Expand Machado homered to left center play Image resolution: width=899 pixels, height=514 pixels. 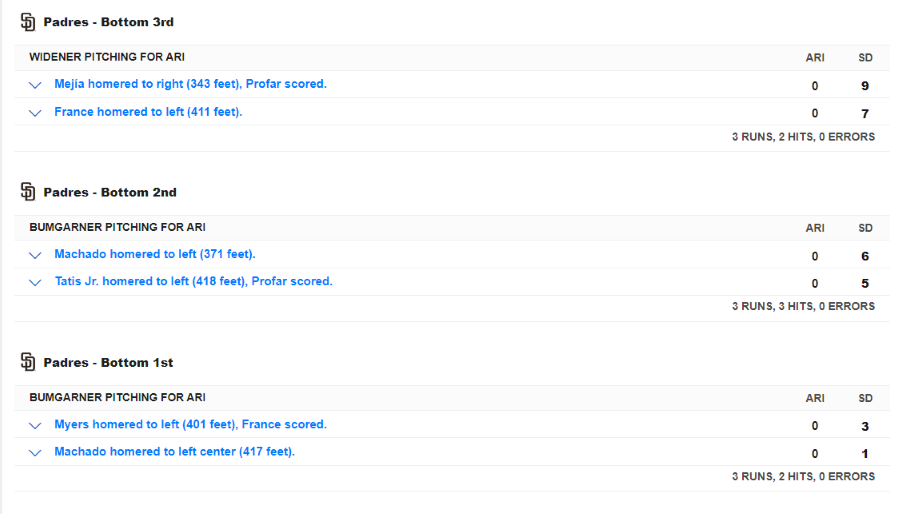pos(35,453)
